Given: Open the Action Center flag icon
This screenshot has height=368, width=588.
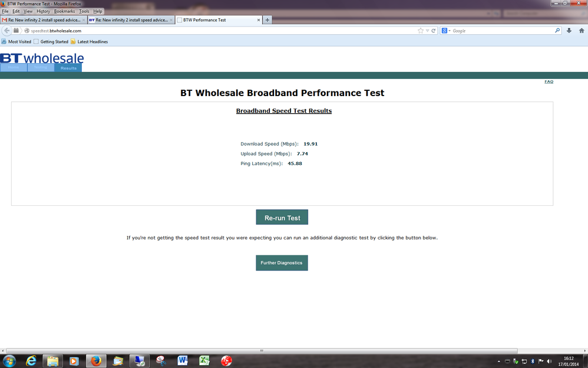Looking at the screenshot, I should (541, 362).
